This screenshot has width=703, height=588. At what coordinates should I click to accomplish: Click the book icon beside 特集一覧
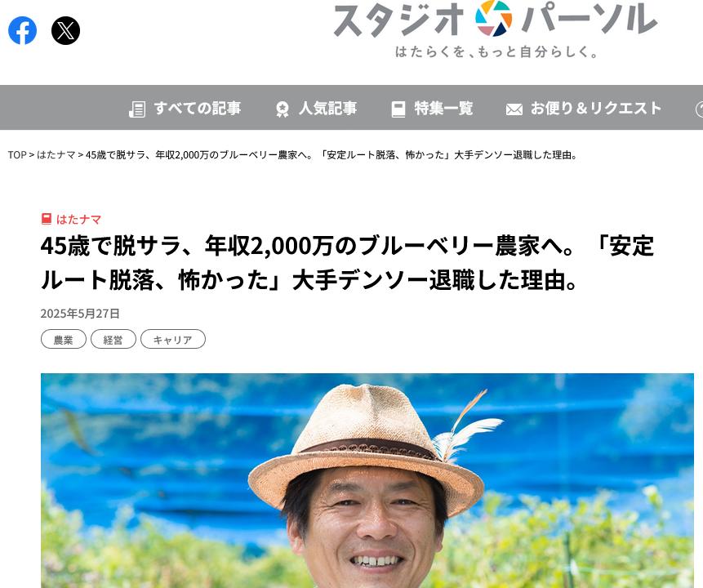(398, 109)
